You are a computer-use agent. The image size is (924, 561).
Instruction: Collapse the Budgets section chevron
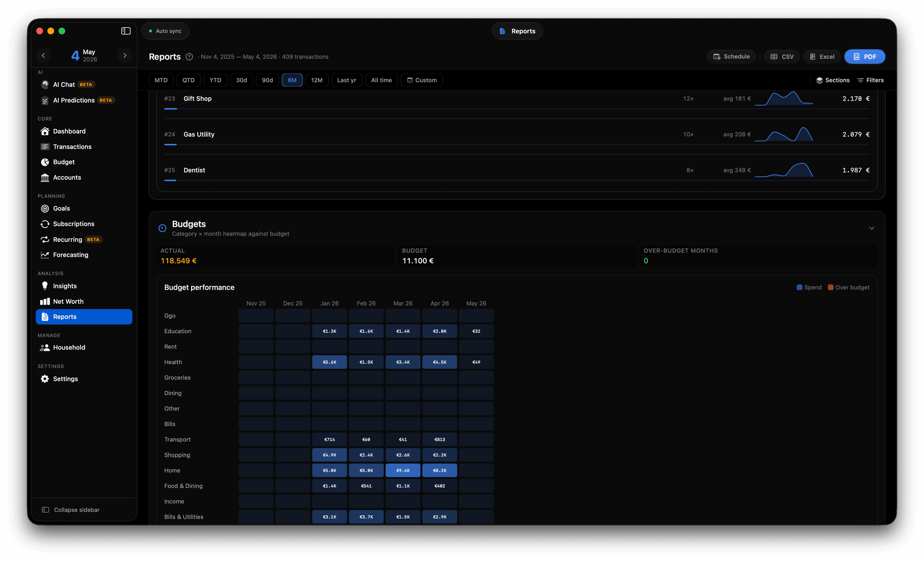[872, 228]
